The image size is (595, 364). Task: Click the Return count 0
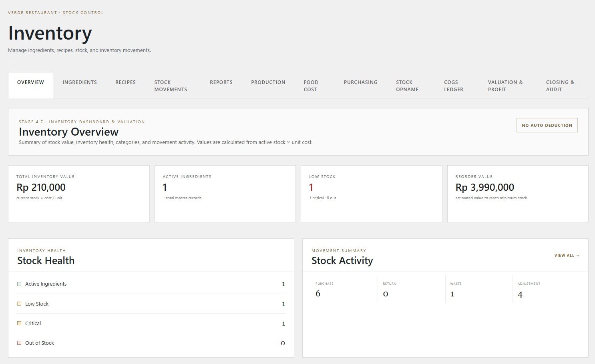(386, 294)
